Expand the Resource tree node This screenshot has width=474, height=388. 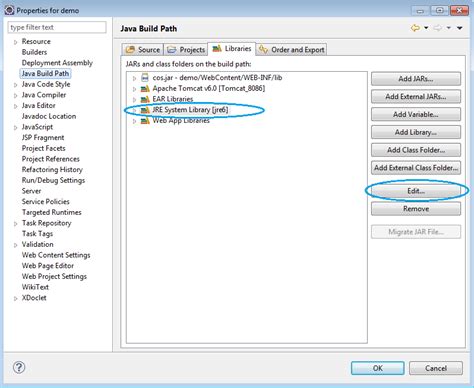pos(15,42)
